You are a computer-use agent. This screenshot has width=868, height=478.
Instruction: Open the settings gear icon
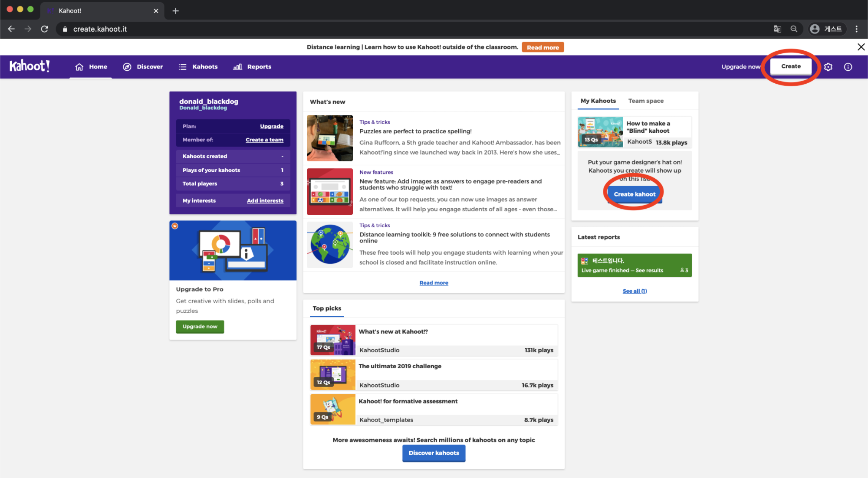(x=828, y=67)
